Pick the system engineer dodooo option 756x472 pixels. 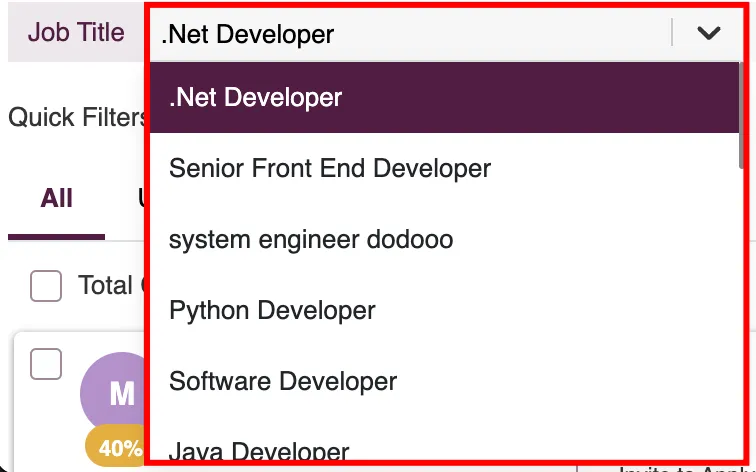444,239
